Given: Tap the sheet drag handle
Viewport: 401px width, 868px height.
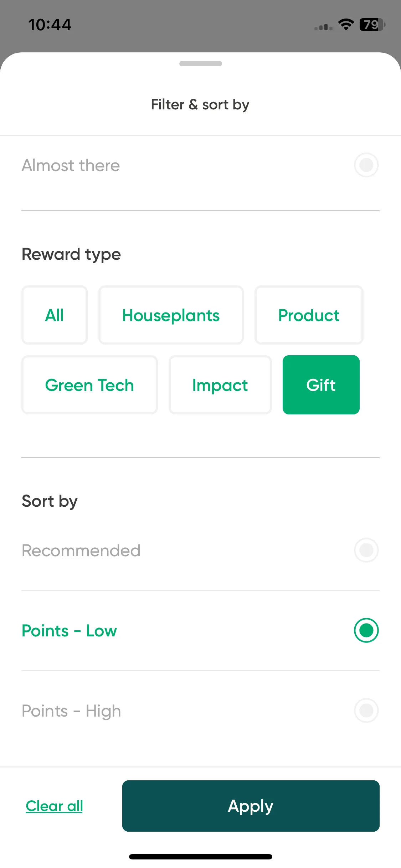Looking at the screenshot, I should 201,63.
